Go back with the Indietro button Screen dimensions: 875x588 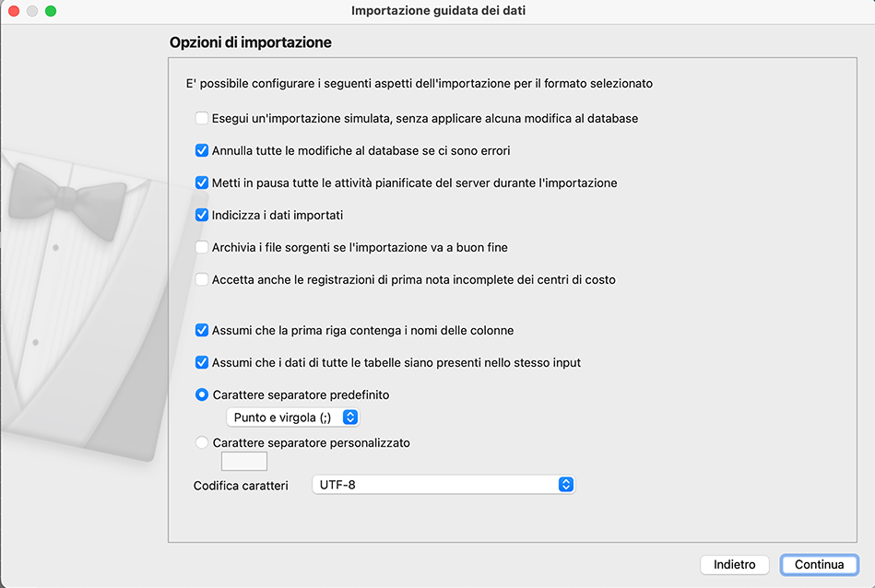coord(734,565)
